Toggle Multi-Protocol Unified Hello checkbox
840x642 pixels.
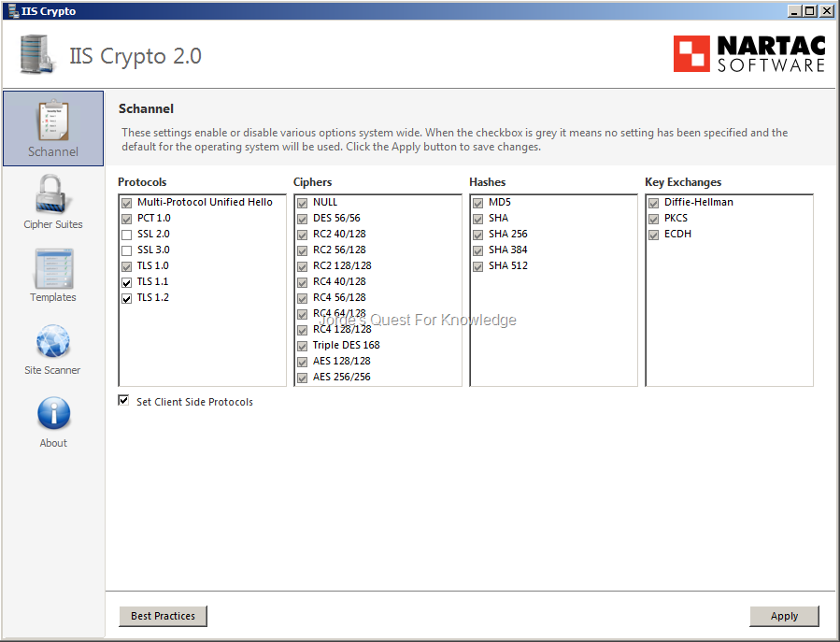pos(126,203)
